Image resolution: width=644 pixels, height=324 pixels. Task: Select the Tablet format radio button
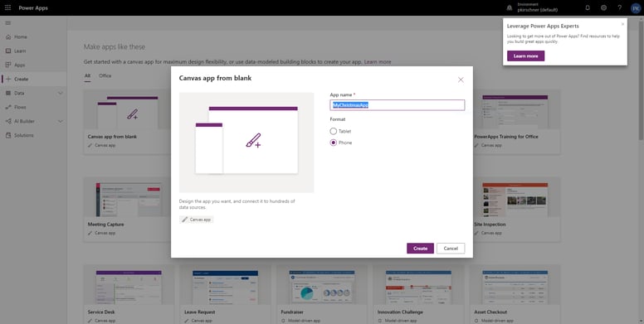coord(334,131)
